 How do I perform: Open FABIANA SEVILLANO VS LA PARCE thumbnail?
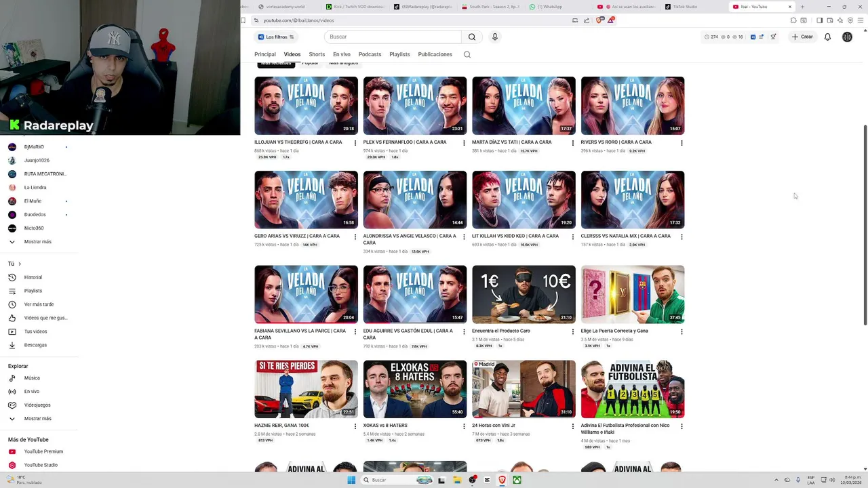click(x=306, y=294)
